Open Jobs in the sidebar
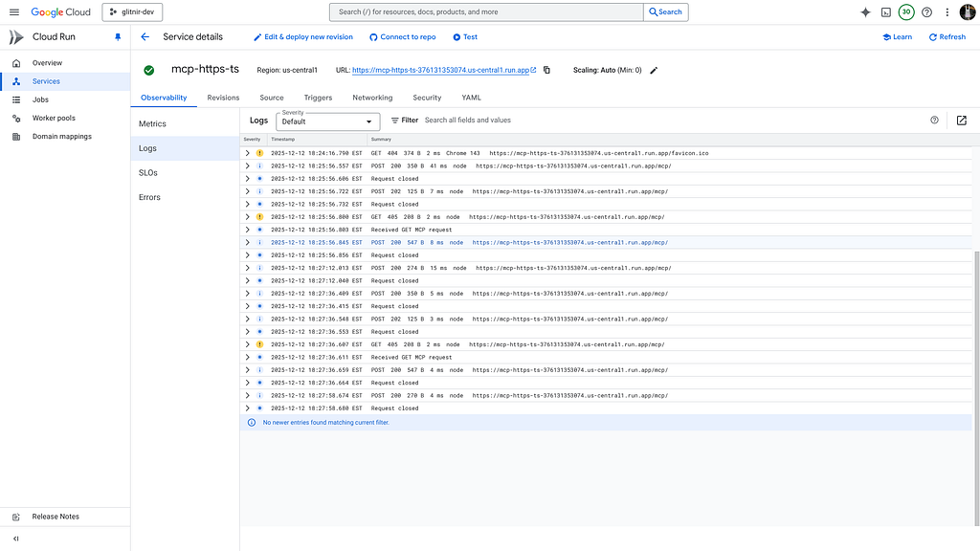Screen dimensions: 980x551 coord(65,99)
